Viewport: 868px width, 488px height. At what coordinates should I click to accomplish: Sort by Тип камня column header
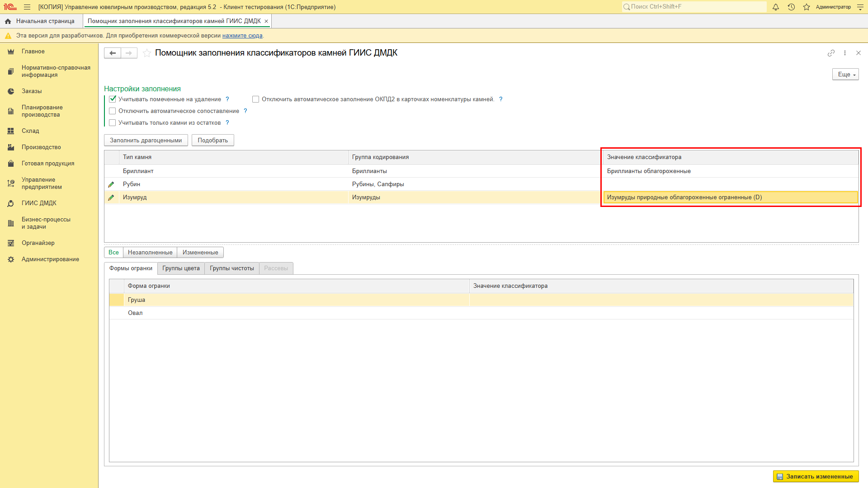click(233, 157)
